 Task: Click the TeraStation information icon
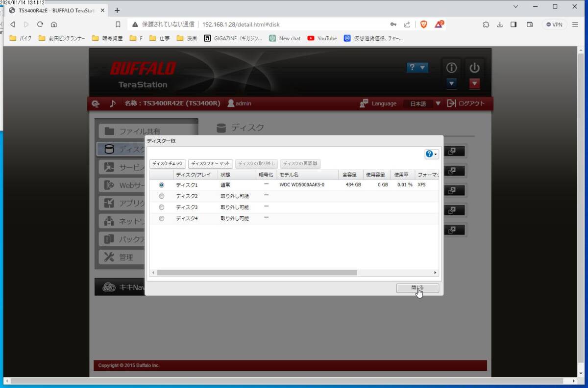pyautogui.click(x=452, y=68)
